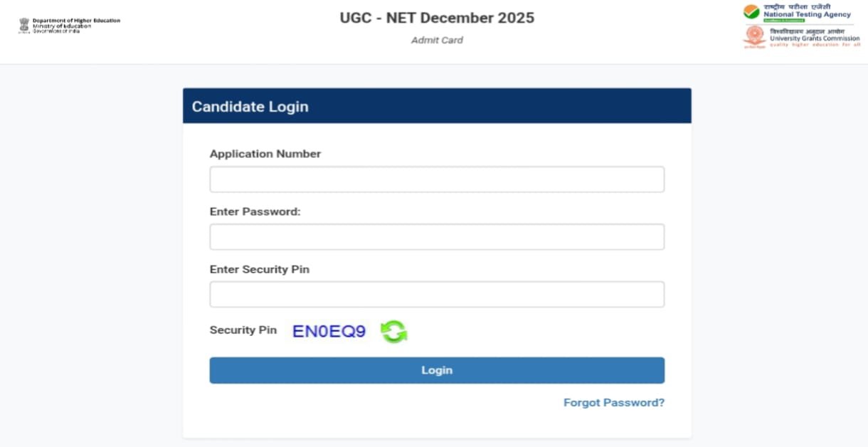Click the UGC - NET December 2025 heading
Screen dimensions: 868x447
[437, 18]
